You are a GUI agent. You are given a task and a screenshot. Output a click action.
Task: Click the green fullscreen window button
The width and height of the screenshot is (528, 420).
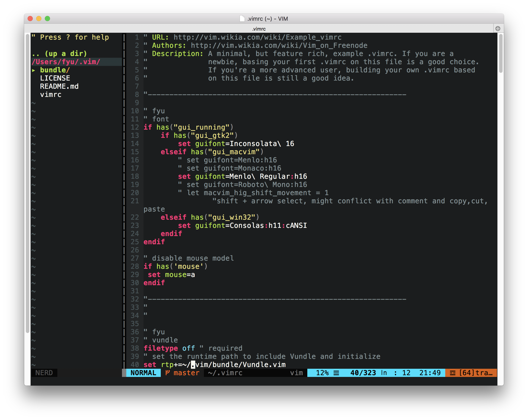pyautogui.click(x=47, y=19)
